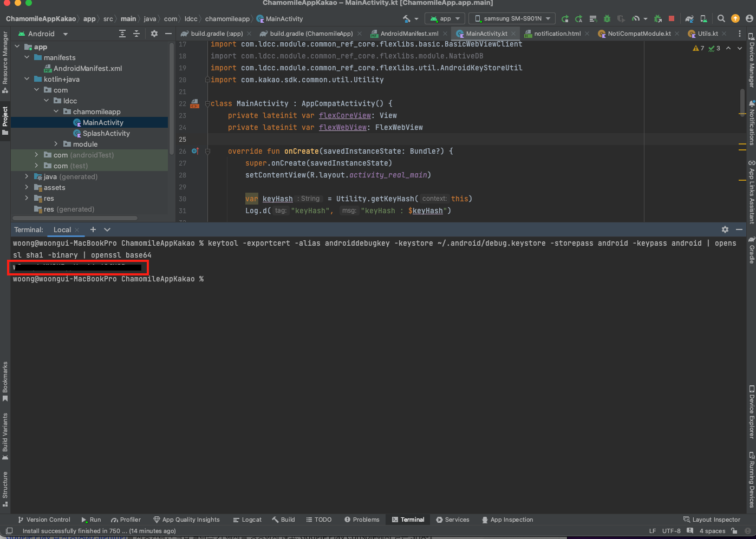Open SplashActivity in the project tree
Image resolution: width=756 pixels, height=539 pixels.
pyautogui.click(x=106, y=133)
